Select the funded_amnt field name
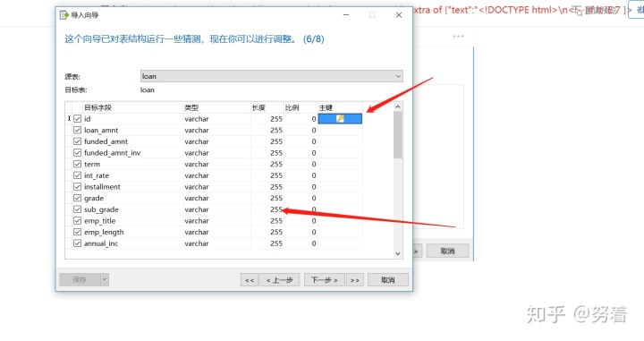The image size is (644, 341). (106, 141)
